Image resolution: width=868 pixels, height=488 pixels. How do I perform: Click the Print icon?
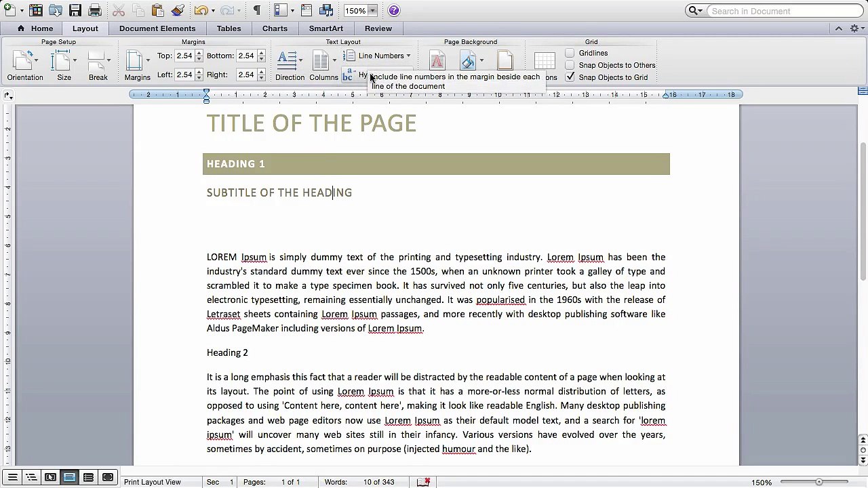tap(95, 10)
